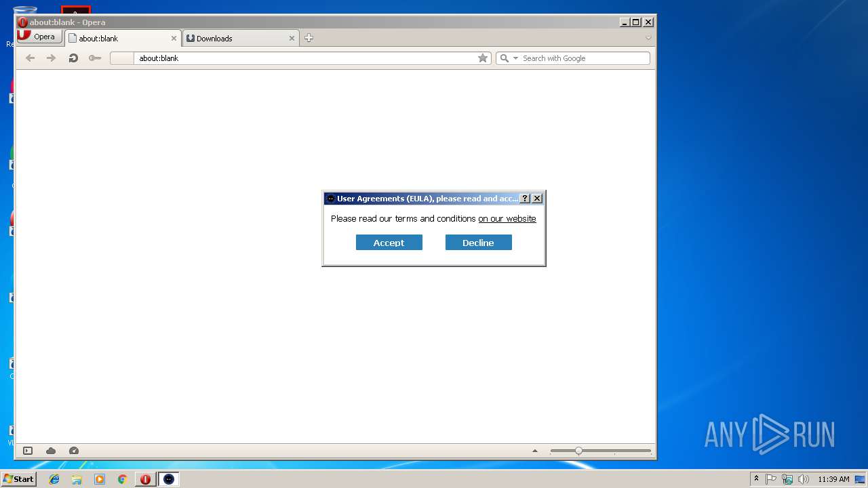Screen dimensions: 868x488
Task: Open the volume speaker icon
Action: click(804, 479)
